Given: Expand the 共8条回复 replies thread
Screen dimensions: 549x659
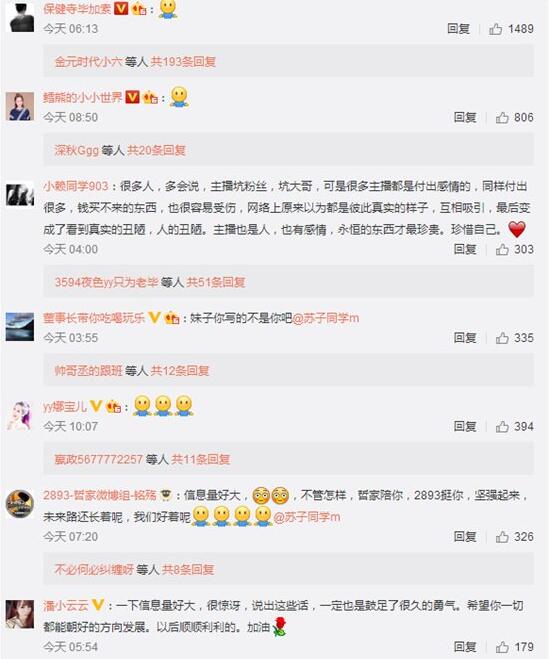Looking at the screenshot, I should [x=188, y=570].
